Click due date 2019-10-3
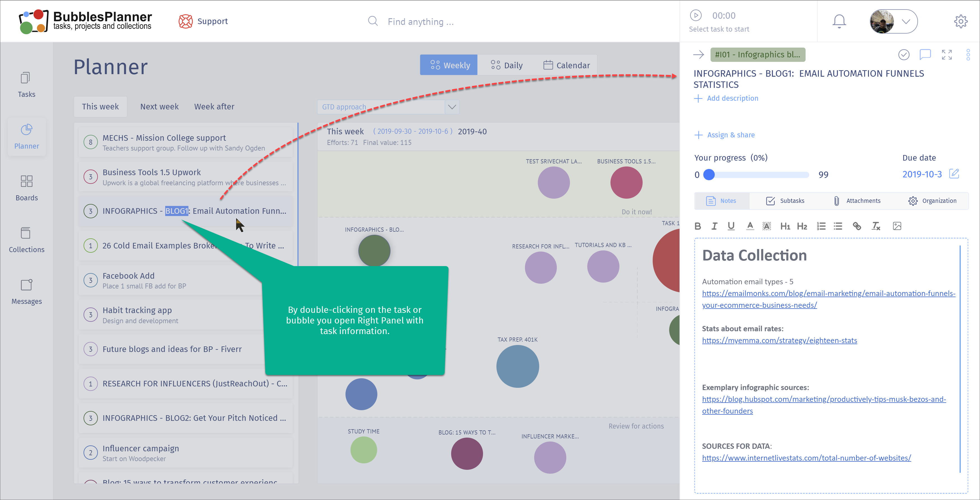The image size is (980, 500). tap(922, 174)
